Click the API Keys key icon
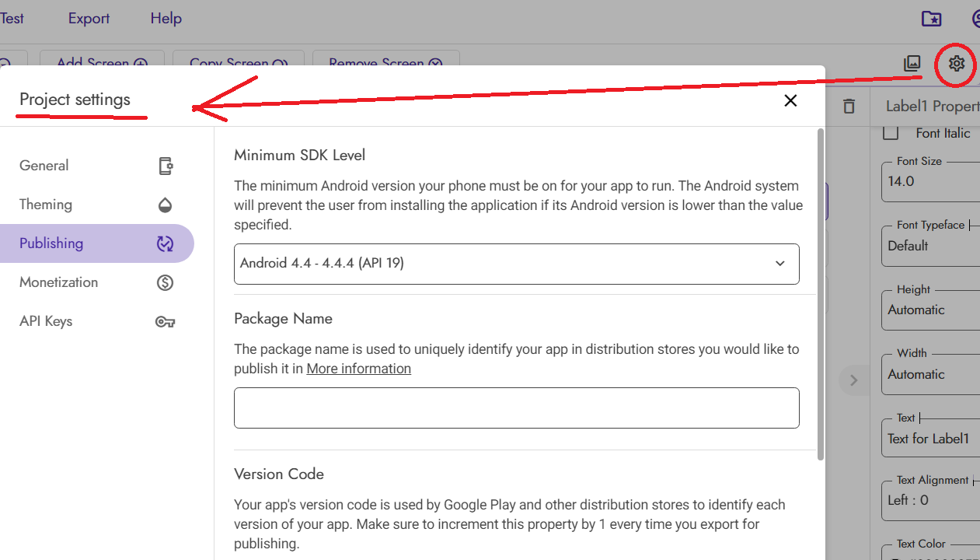Viewport: 980px width, 560px height. point(165,322)
